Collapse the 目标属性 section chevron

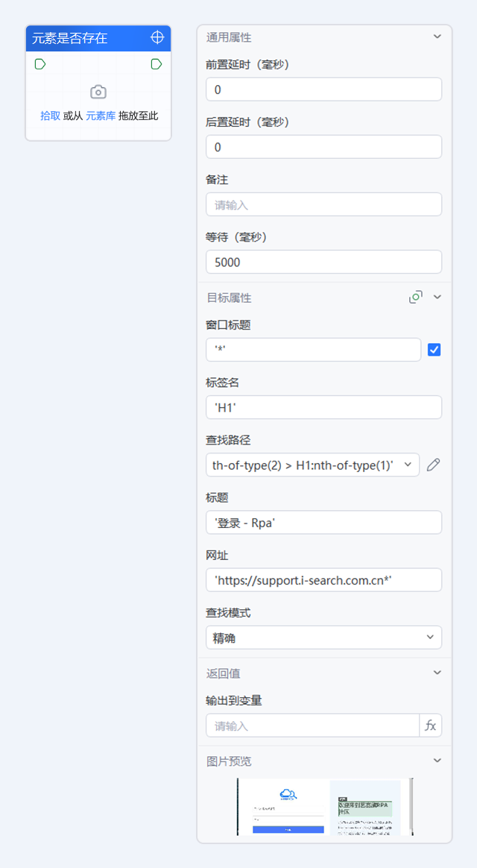[437, 298]
